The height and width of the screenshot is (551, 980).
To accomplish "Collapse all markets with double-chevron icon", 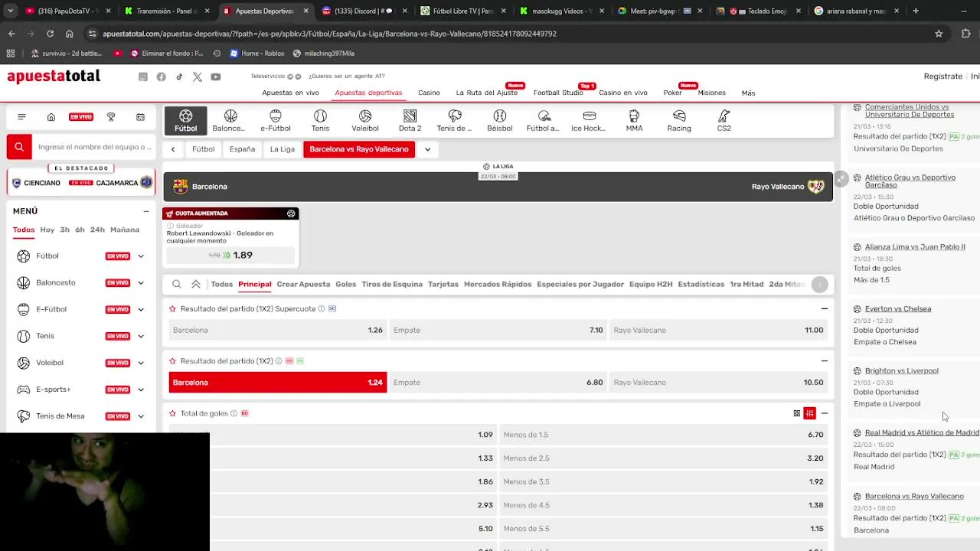I will (196, 284).
